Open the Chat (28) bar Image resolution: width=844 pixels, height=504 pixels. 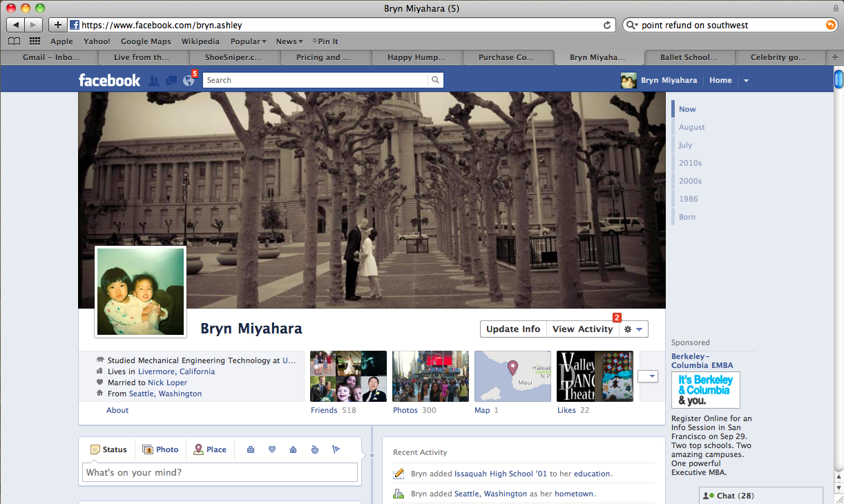pyautogui.click(x=761, y=496)
